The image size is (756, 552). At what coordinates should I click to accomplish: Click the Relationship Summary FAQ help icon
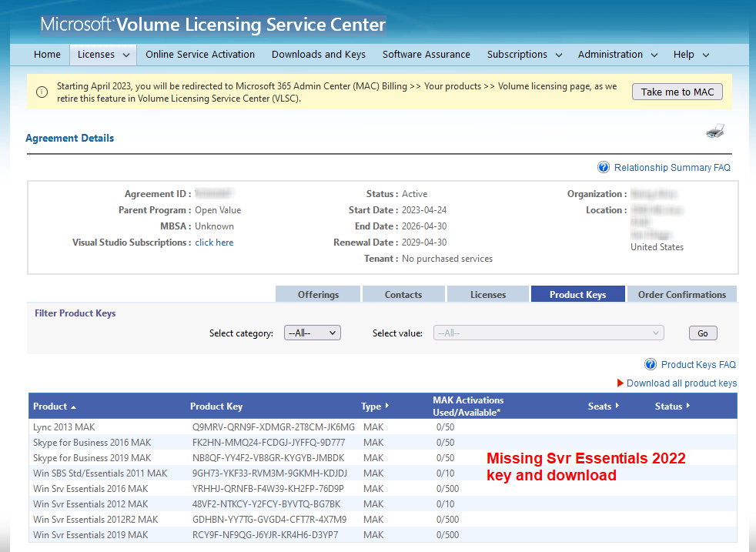[603, 167]
